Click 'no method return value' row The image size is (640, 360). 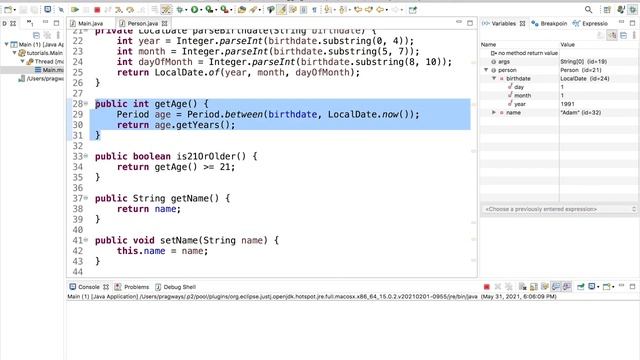click(x=559, y=53)
